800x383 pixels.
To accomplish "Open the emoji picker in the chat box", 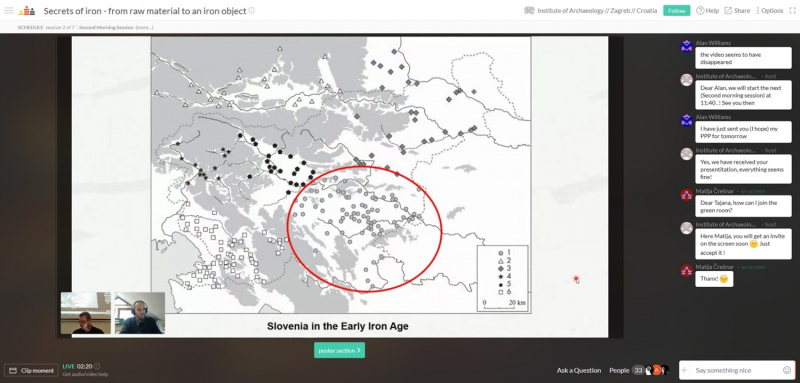I will [x=787, y=370].
